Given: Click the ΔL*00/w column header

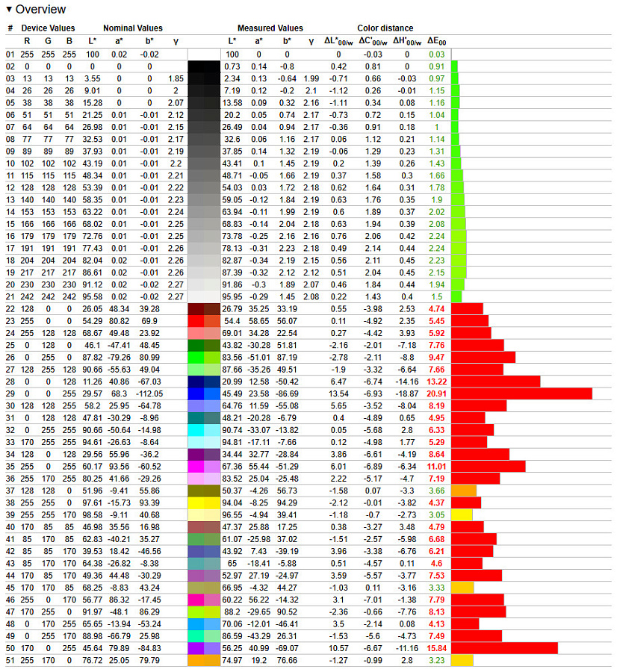Looking at the screenshot, I should pos(338,41).
